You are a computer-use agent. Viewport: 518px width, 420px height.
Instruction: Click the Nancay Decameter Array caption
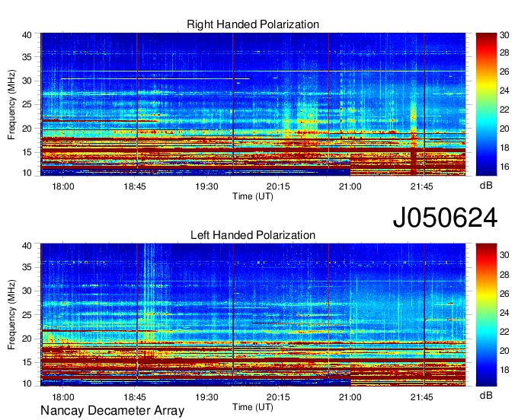pyautogui.click(x=112, y=411)
